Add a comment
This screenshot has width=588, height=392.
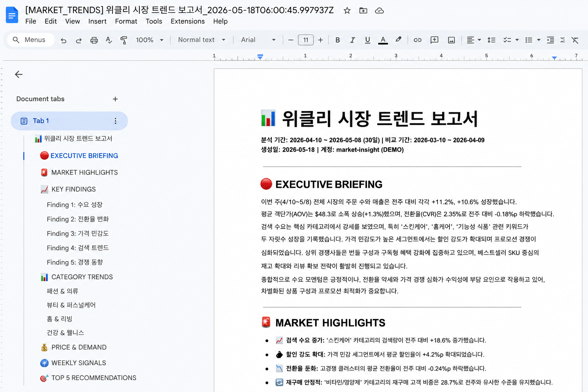point(434,40)
